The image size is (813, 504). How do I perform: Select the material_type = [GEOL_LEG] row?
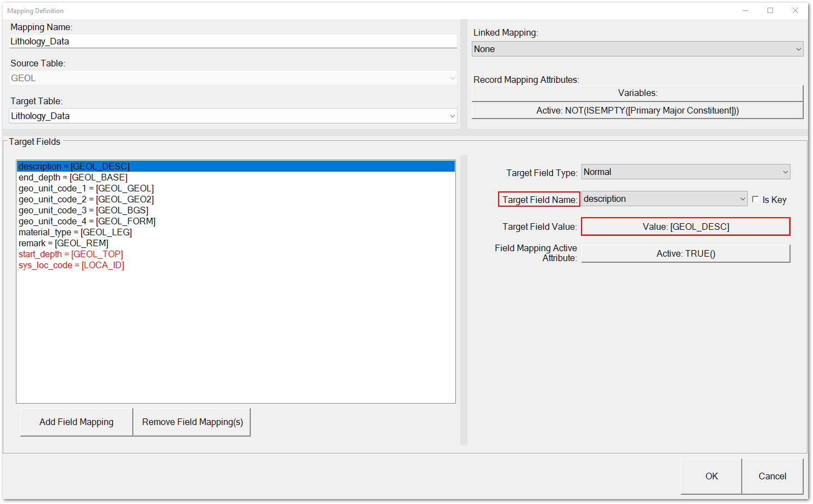[75, 233]
